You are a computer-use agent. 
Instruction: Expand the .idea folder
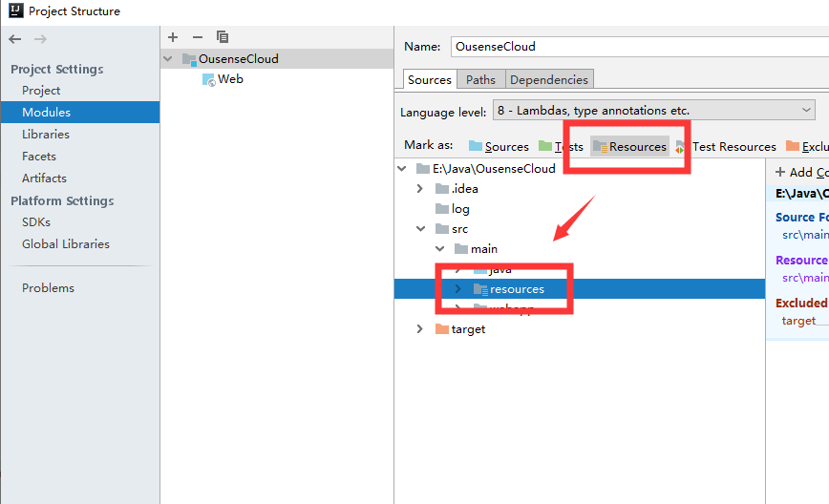tap(420, 189)
